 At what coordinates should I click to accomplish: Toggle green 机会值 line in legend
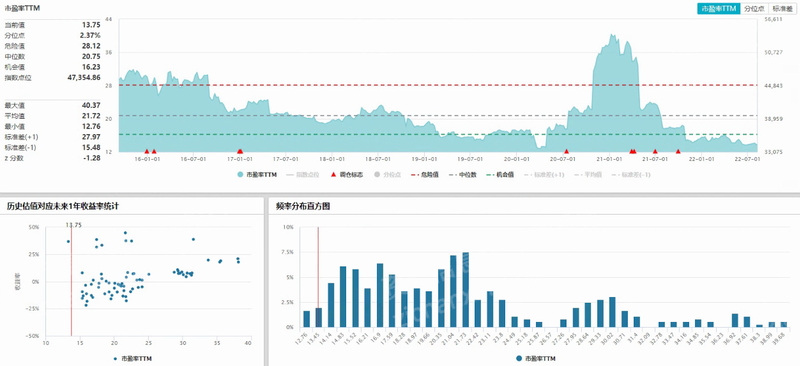[501, 175]
